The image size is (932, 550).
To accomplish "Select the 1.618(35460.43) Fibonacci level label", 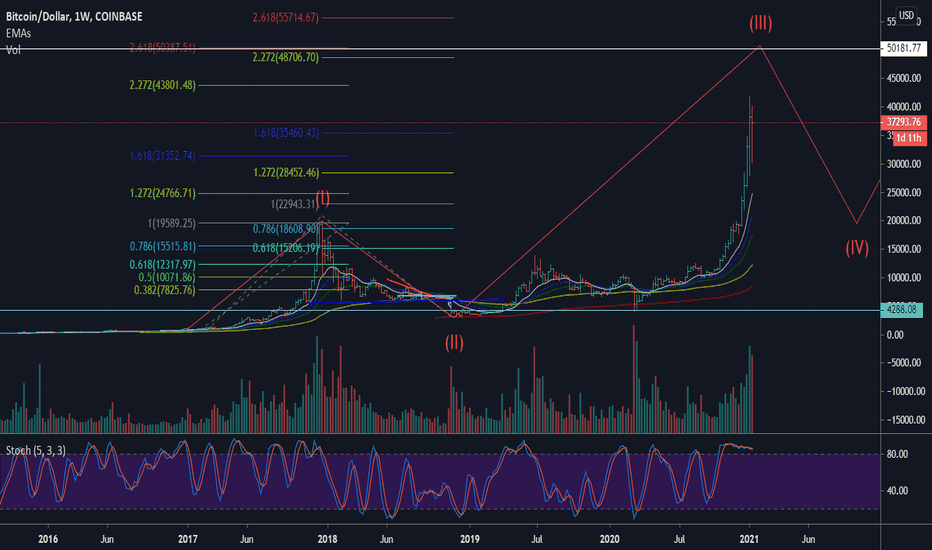I will [x=286, y=133].
